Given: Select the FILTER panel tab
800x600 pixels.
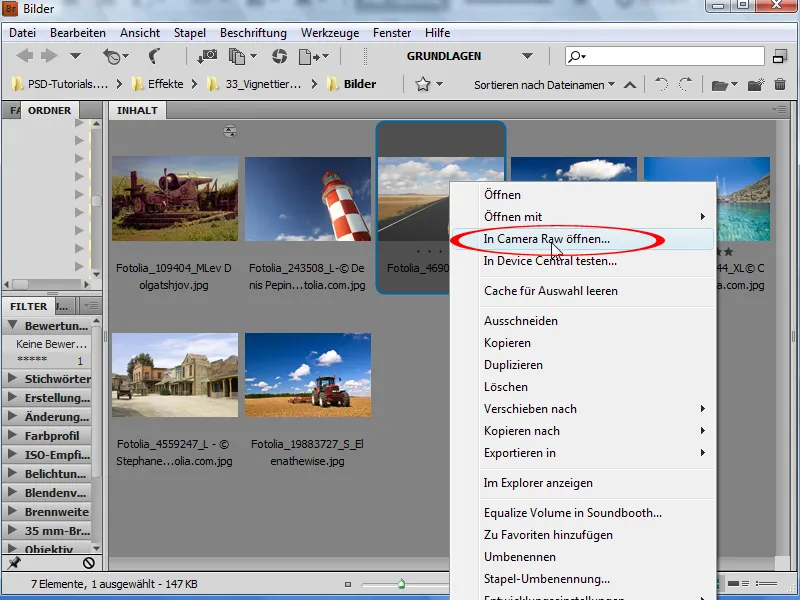Looking at the screenshot, I should pos(29,307).
